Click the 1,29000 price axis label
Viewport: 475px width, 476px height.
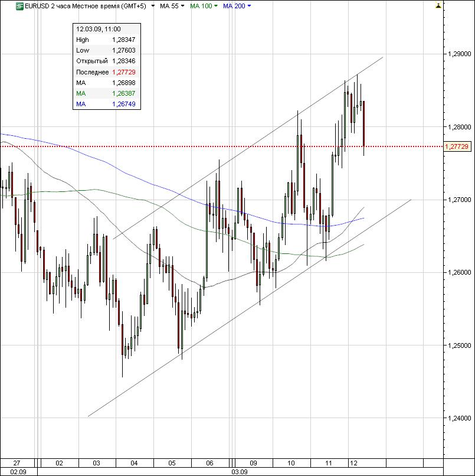(460, 54)
